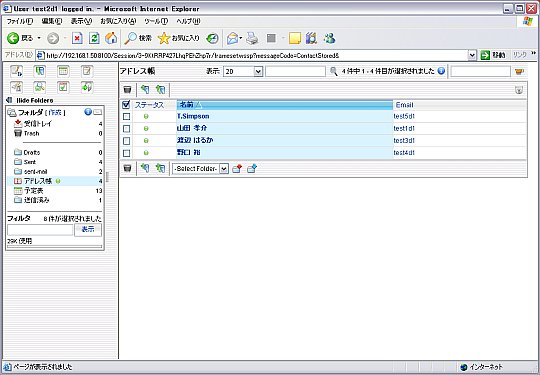Click the trash icon above ステータス header
The width and height of the screenshot is (540, 375).
click(x=127, y=90)
